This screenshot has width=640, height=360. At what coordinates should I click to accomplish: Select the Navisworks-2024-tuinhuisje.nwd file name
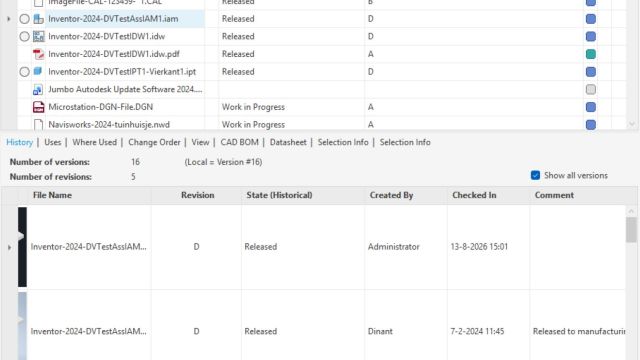109,124
